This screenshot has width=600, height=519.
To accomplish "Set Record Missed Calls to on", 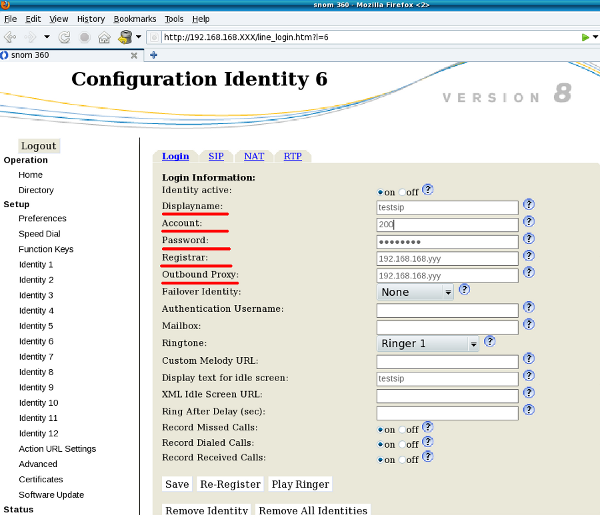I will (380, 430).
